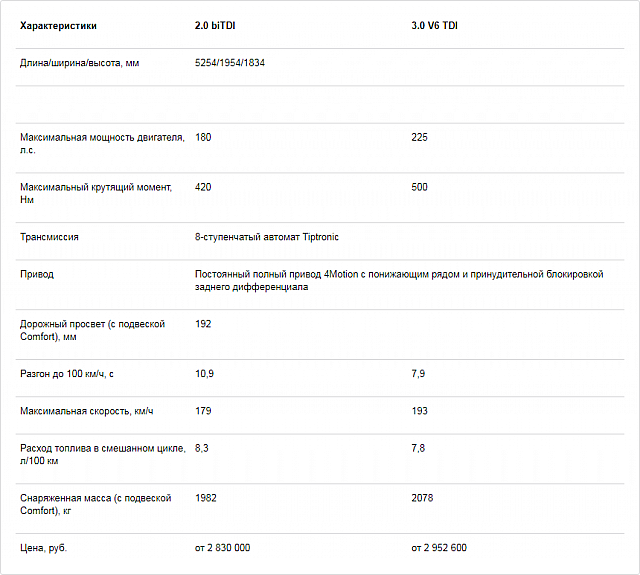The width and height of the screenshot is (640, 575).
Task: Select the 420 Nm torque value
Action: pyautogui.click(x=204, y=187)
